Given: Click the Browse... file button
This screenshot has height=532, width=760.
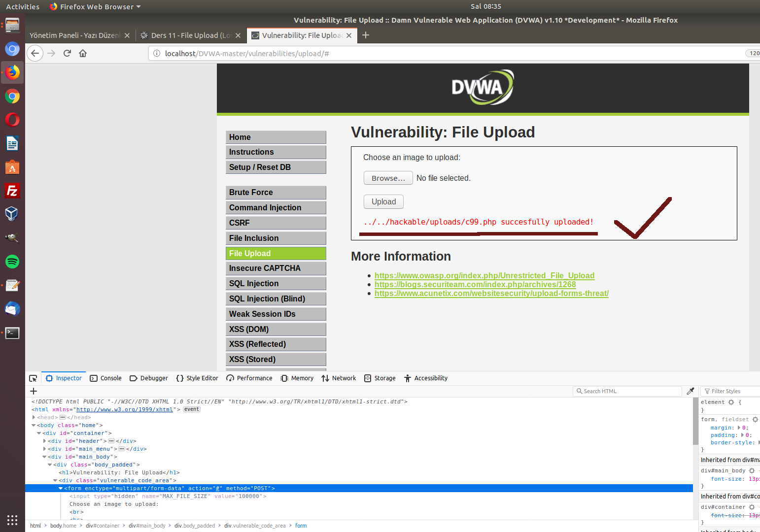Looking at the screenshot, I should click(x=388, y=178).
